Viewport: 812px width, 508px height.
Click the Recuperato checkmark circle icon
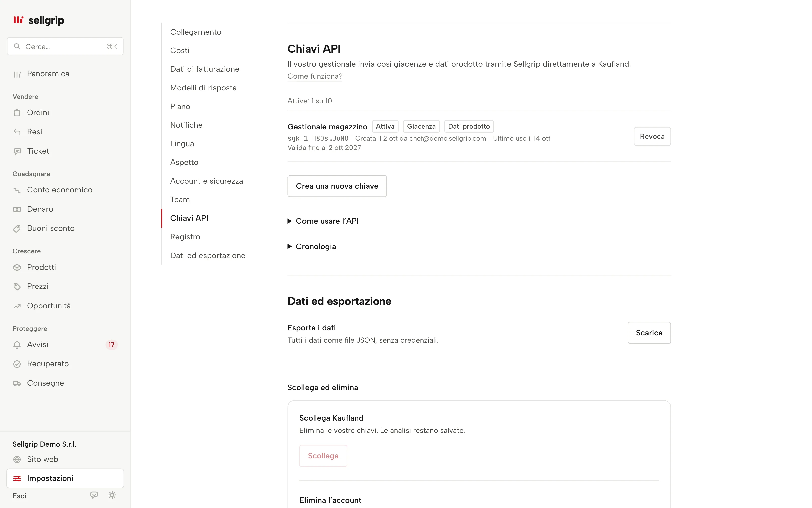[x=17, y=364]
